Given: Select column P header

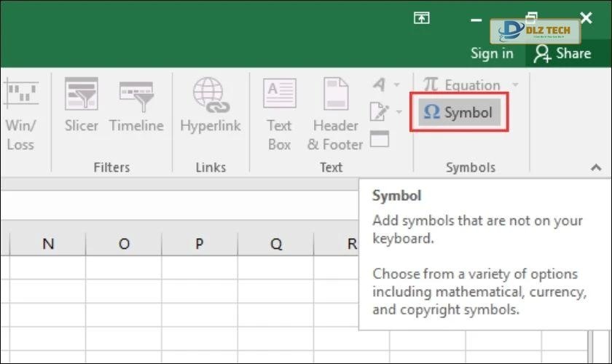Looking at the screenshot, I should point(200,244).
